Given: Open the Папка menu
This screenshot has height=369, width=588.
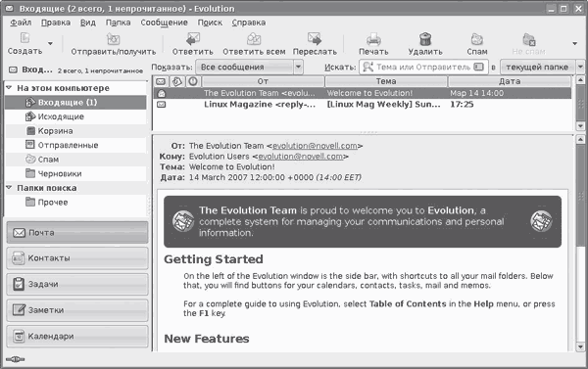Looking at the screenshot, I should [118, 23].
